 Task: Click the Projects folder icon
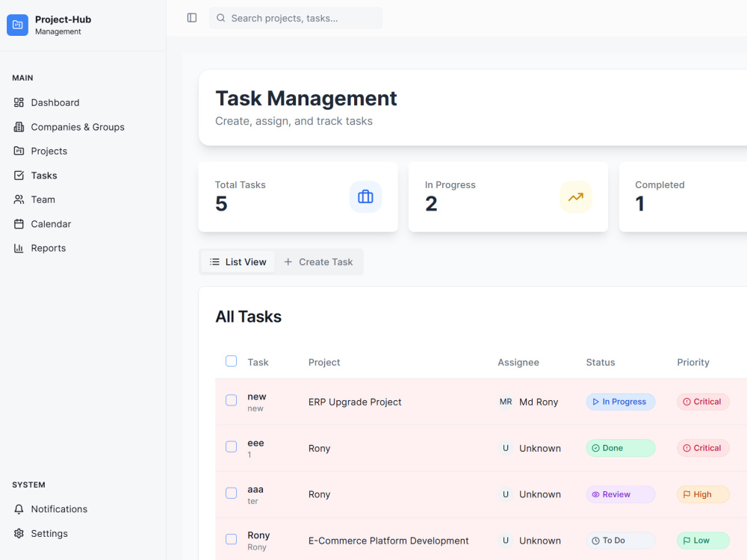point(19,151)
